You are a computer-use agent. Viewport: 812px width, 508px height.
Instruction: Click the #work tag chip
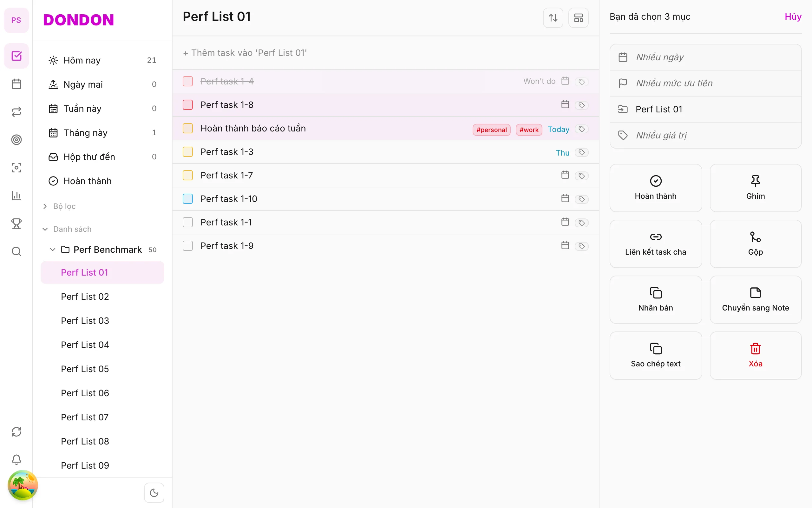[529, 130]
